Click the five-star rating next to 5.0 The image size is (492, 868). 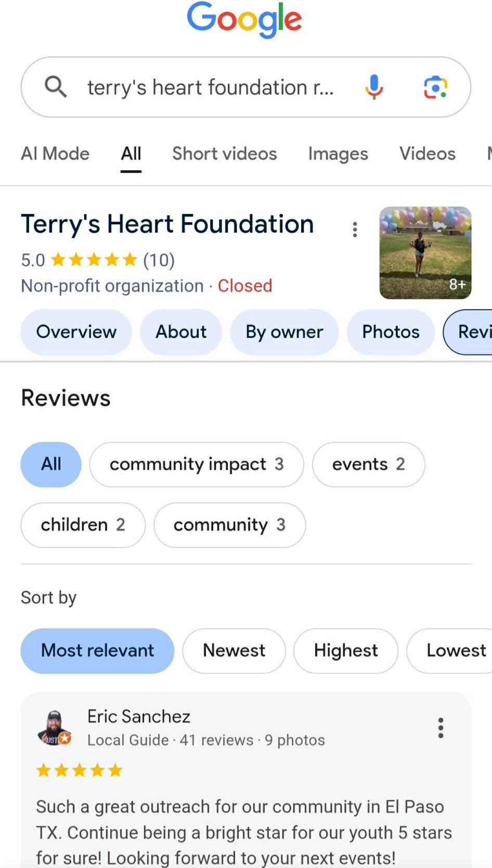tap(94, 260)
